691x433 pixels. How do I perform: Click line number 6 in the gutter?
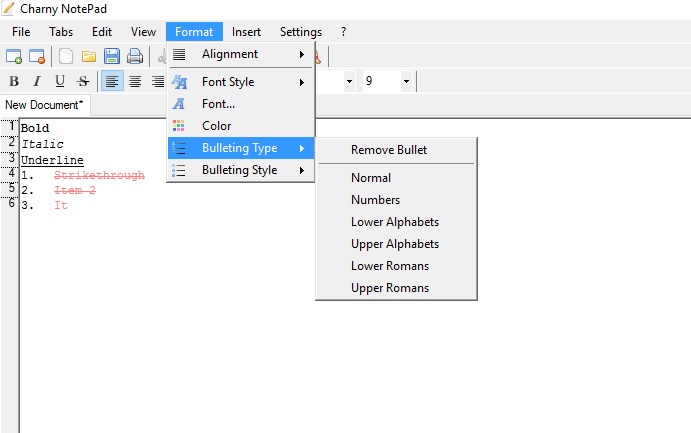[11, 203]
